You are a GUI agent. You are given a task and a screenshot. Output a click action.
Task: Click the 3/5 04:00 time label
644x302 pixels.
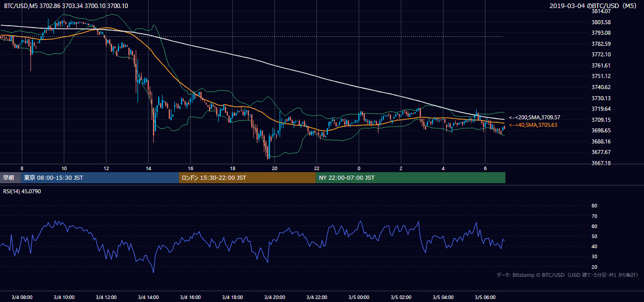(x=443, y=297)
